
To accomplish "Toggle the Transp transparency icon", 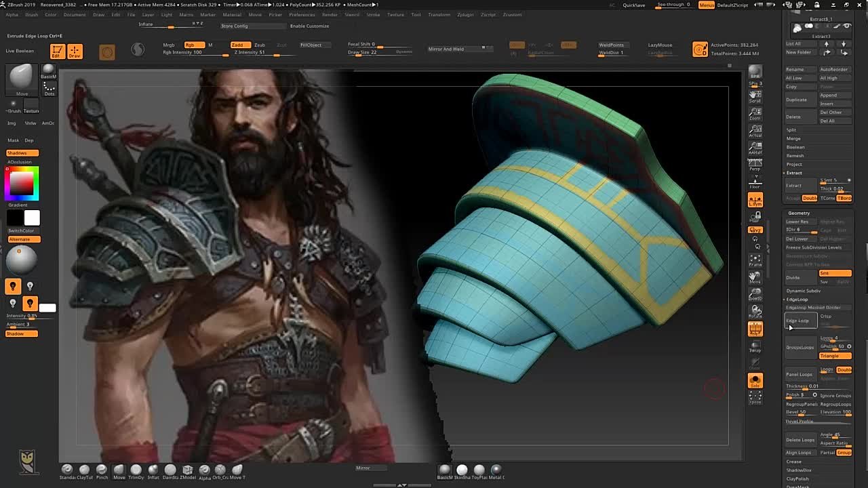I will coord(755,346).
